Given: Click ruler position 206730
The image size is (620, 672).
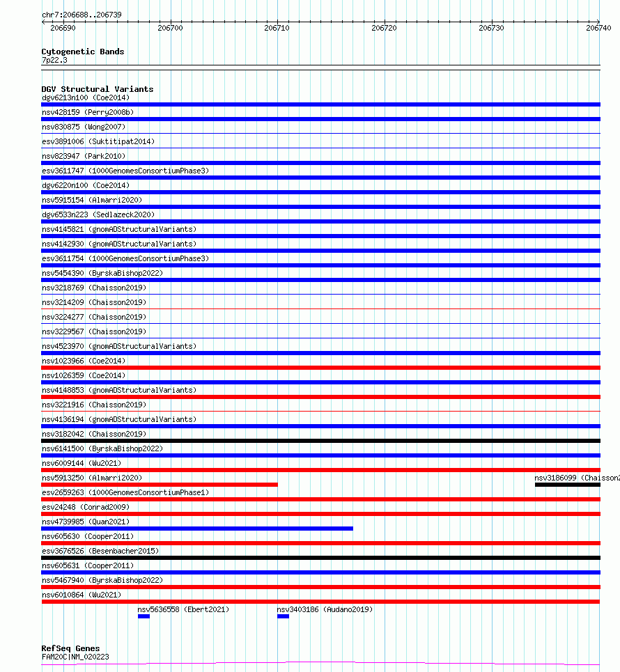Looking at the screenshot, I should coord(491,28).
